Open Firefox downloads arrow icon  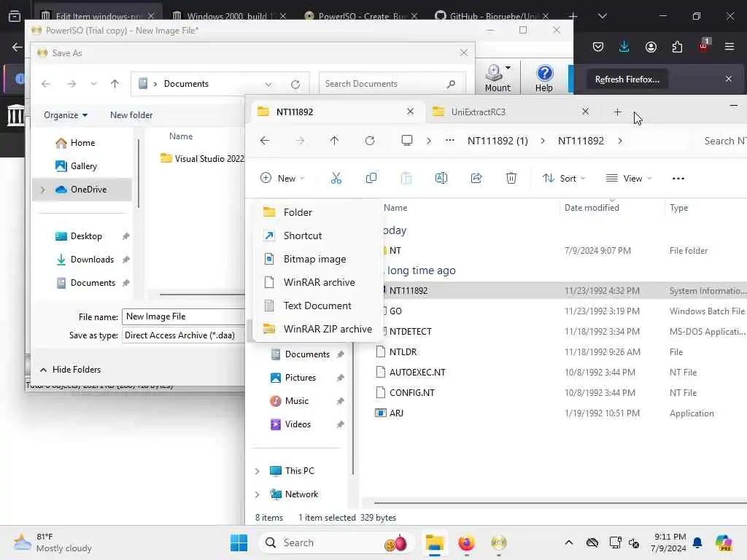pos(624,47)
